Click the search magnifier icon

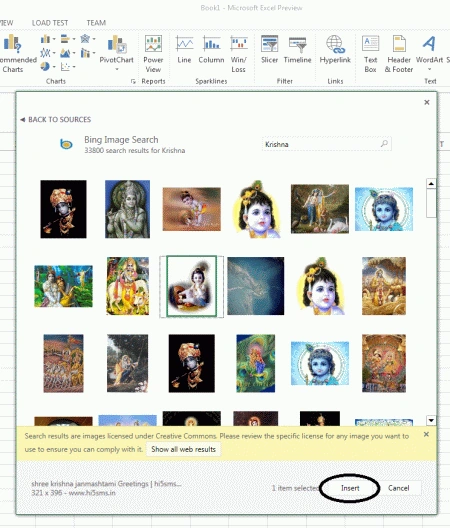coord(384,144)
